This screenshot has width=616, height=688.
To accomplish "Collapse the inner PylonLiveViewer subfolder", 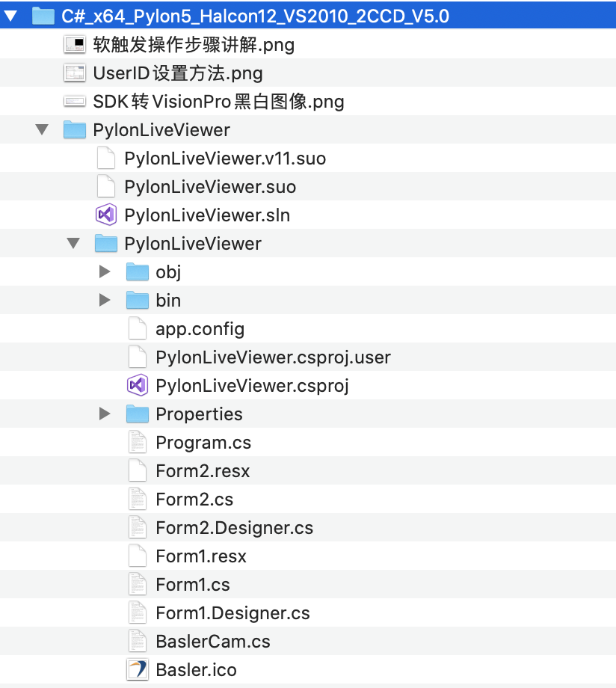I will [x=73, y=243].
